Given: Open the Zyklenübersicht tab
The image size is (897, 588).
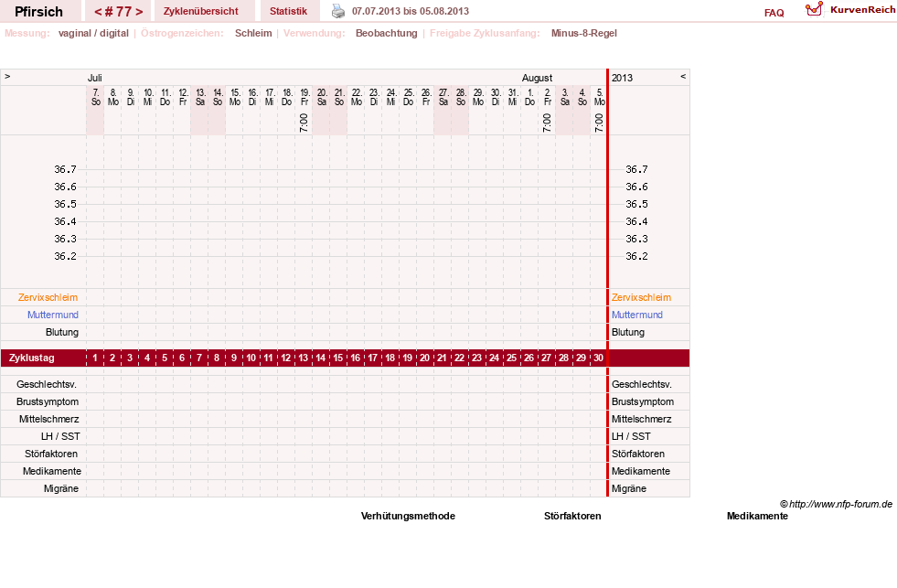Looking at the screenshot, I should (201, 11).
